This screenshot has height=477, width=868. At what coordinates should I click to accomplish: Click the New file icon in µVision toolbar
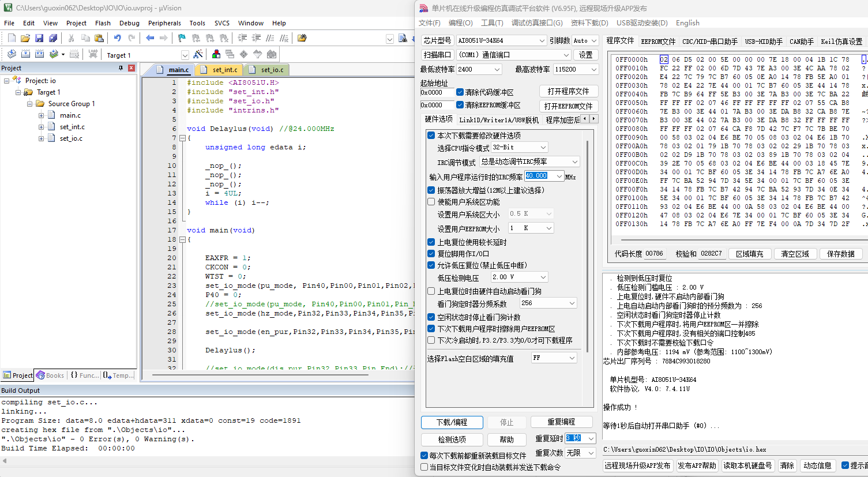pyautogui.click(x=12, y=38)
